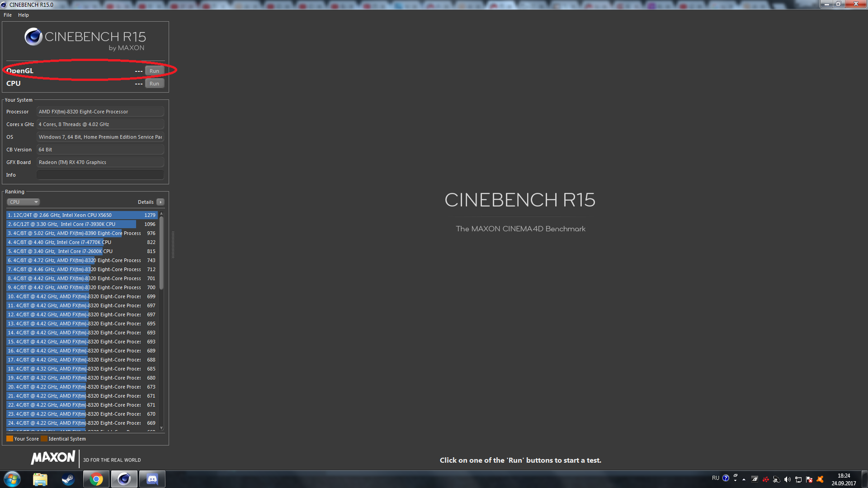Viewport: 868px width, 488px height.
Task: Click the scroll down arrow of ranking list
Action: tap(161, 428)
